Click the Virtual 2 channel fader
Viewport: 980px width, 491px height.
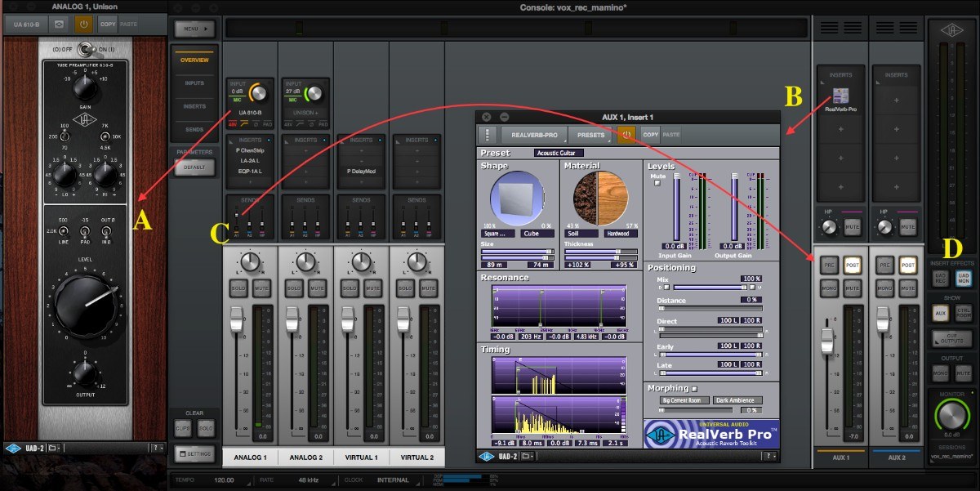click(405, 319)
